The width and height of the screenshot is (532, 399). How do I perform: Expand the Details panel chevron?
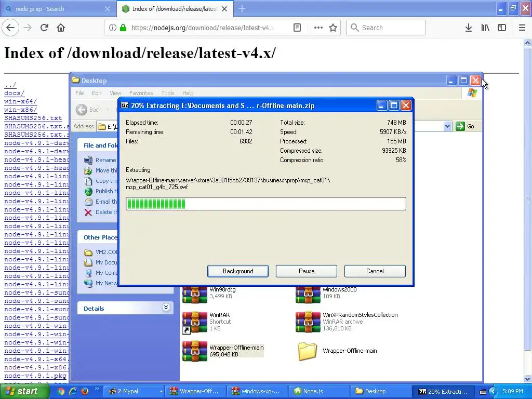click(166, 308)
